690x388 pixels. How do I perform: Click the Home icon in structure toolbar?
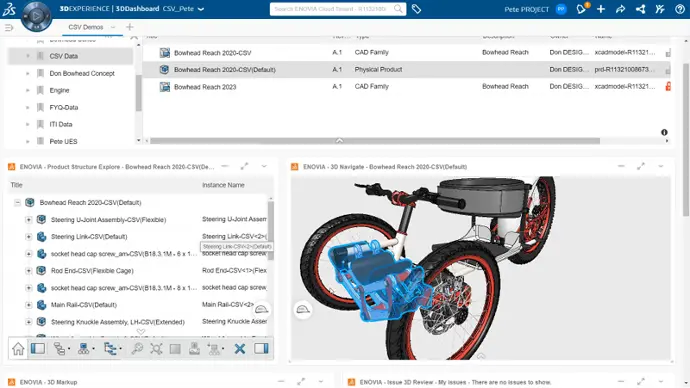tap(18, 349)
